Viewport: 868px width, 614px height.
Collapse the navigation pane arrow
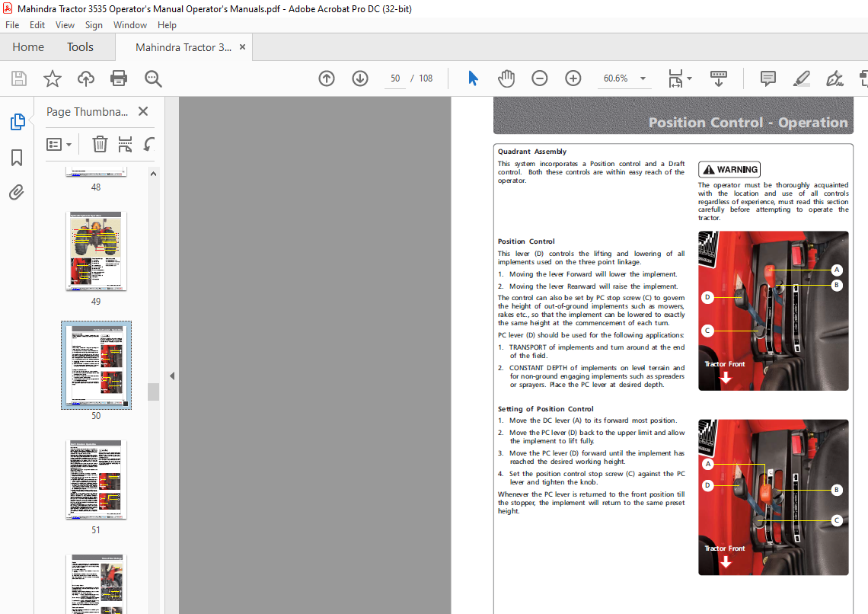pyautogui.click(x=172, y=376)
